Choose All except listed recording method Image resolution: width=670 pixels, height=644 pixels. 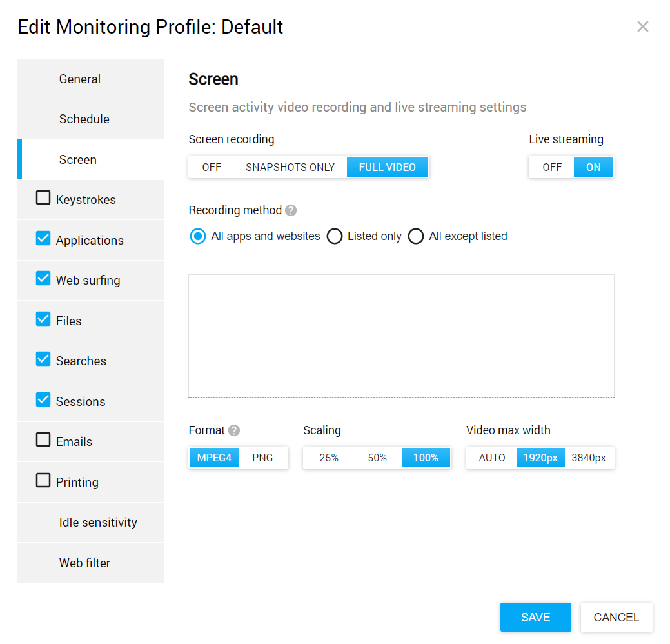pyautogui.click(x=416, y=236)
